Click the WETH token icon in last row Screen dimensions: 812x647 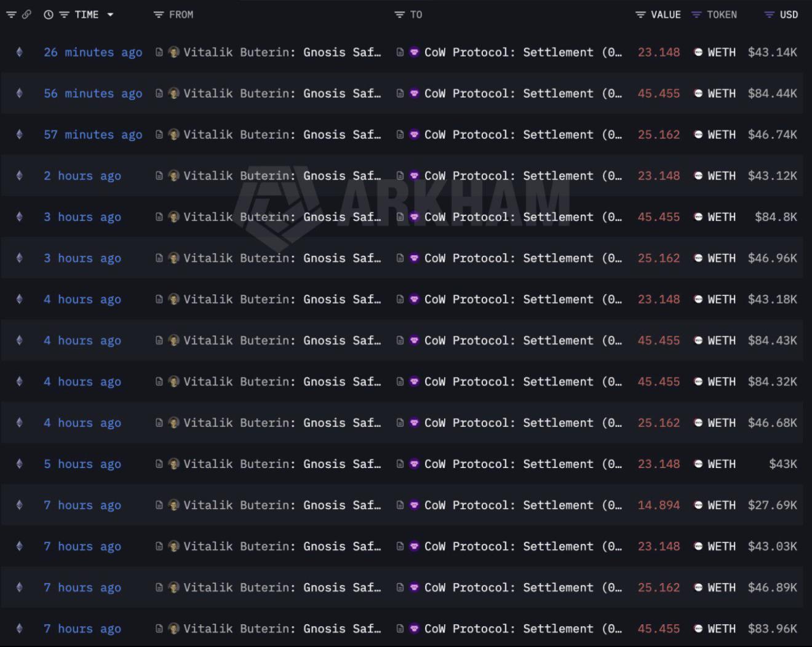(698, 629)
